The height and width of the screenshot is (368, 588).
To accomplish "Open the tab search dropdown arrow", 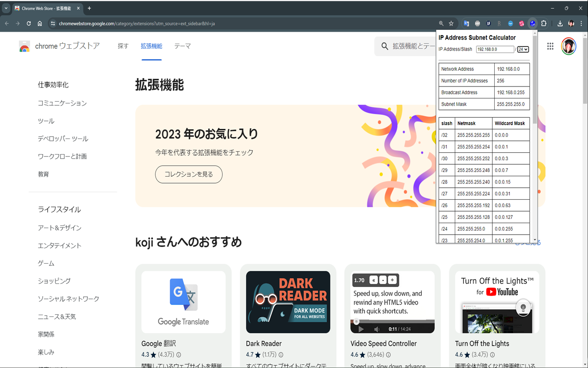I will pyautogui.click(x=6, y=8).
